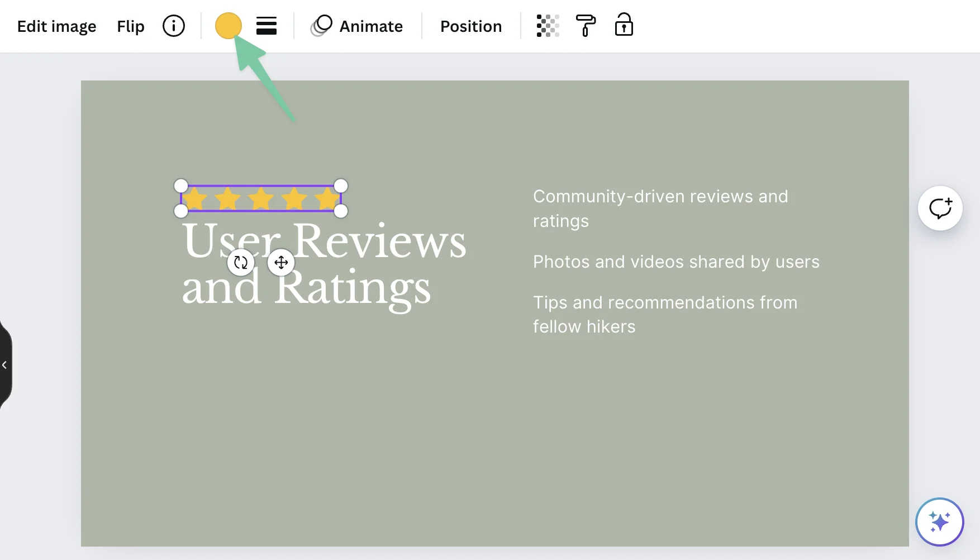Screen dimensions: 980x560
Task: Open border style lines icon
Action: click(x=267, y=26)
